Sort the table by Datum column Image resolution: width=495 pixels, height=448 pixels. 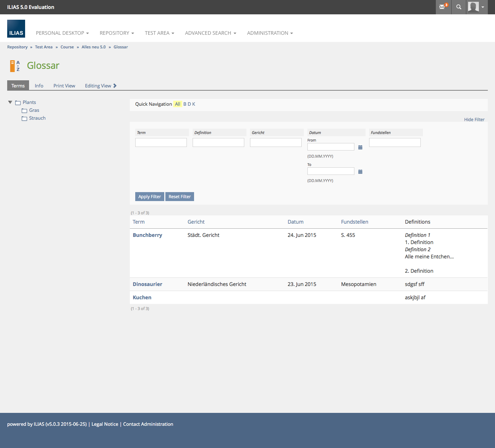[295, 222]
